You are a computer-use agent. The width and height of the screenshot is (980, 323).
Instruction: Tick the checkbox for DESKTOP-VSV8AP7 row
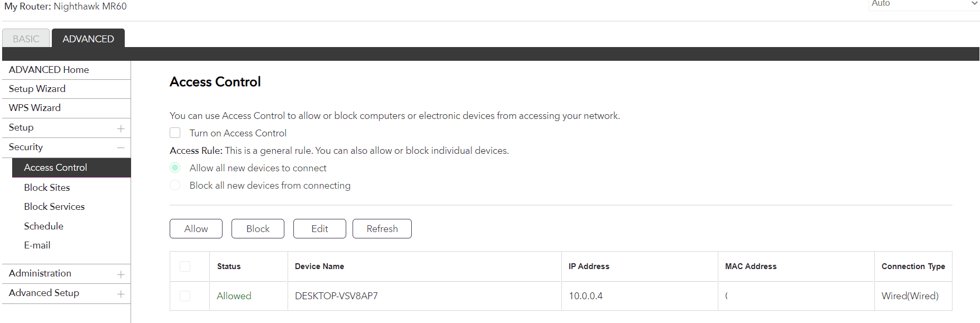tap(185, 296)
